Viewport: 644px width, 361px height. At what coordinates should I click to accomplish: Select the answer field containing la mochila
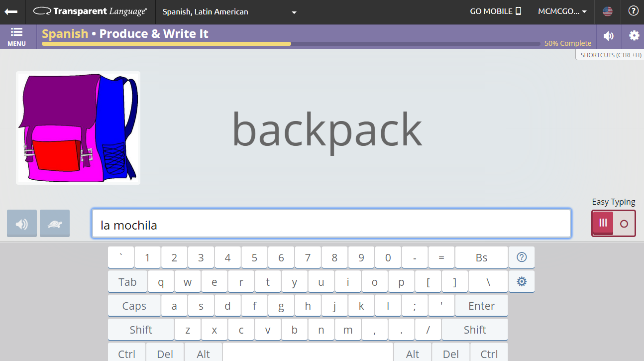tap(331, 224)
